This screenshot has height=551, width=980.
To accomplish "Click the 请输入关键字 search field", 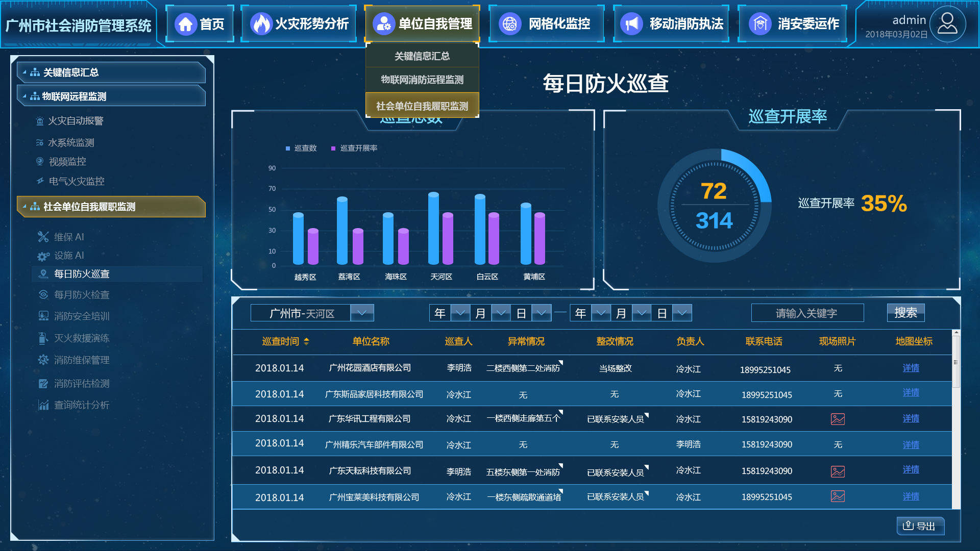I will click(x=807, y=313).
